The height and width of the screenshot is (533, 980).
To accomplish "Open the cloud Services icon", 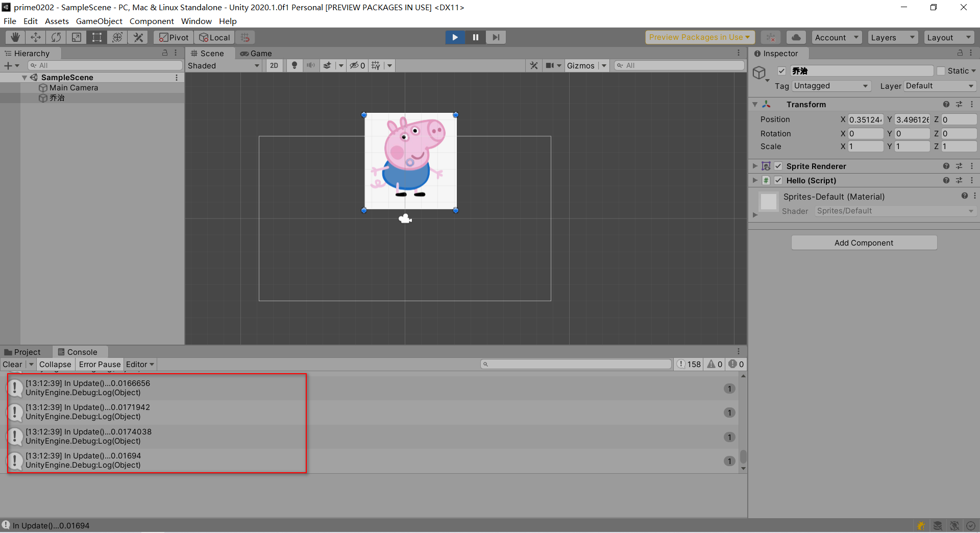I will 796,37.
